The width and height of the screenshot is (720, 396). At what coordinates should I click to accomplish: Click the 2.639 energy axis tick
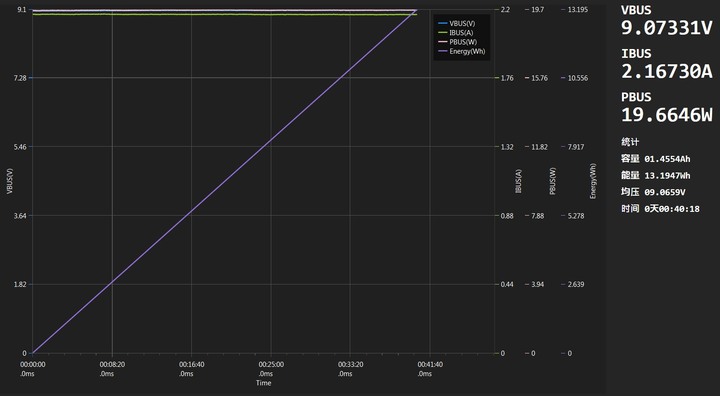576,284
